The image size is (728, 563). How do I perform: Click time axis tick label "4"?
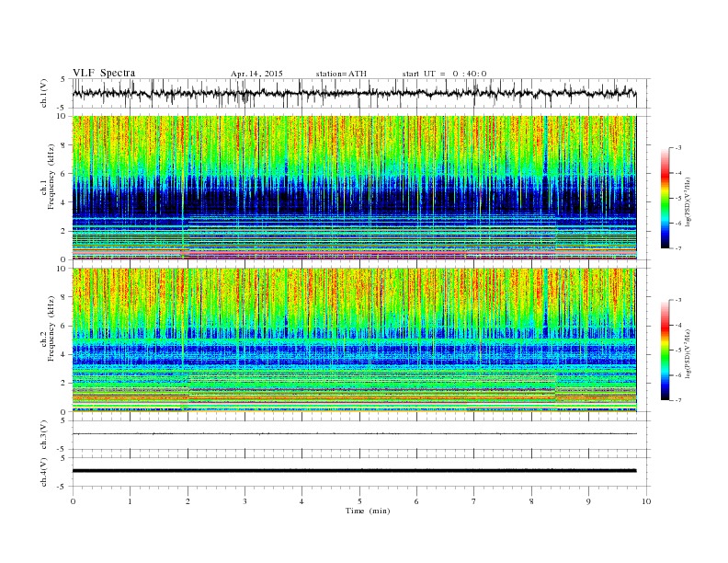[x=301, y=501]
